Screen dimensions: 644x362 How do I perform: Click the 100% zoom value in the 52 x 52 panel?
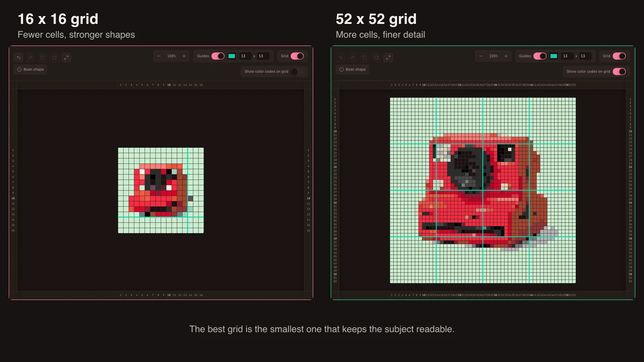coord(494,56)
